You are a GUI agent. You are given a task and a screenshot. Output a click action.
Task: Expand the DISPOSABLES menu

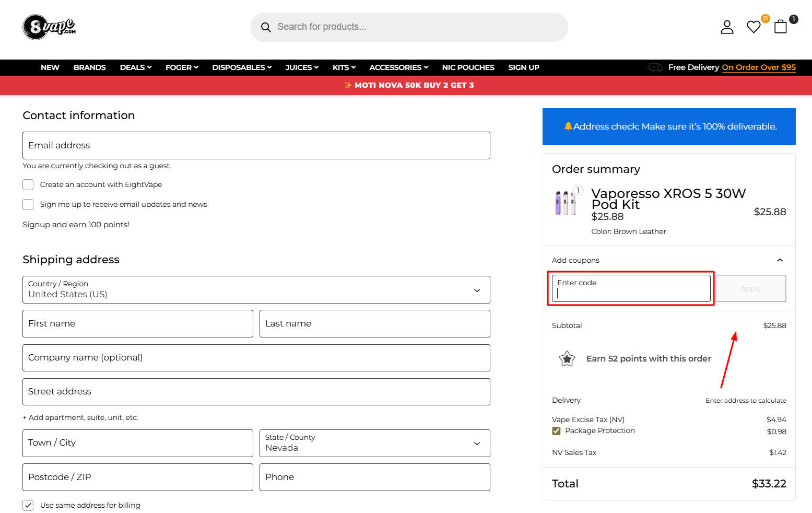(242, 67)
